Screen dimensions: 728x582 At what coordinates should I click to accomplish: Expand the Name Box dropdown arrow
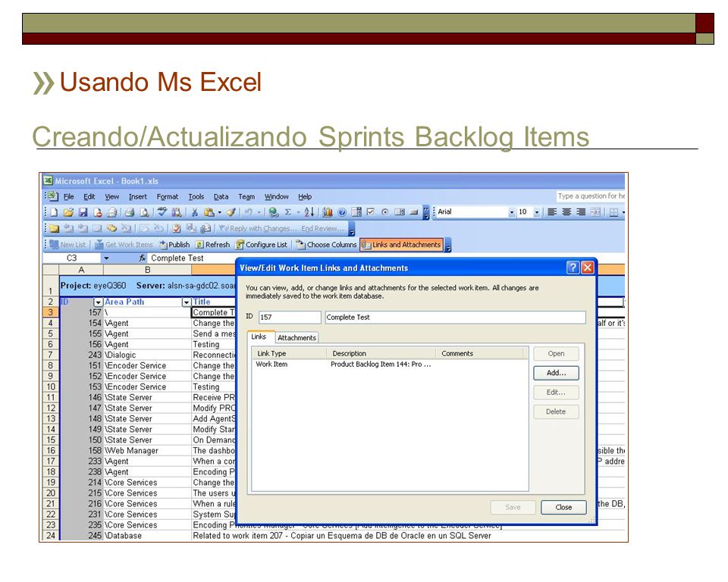point(106,258)
